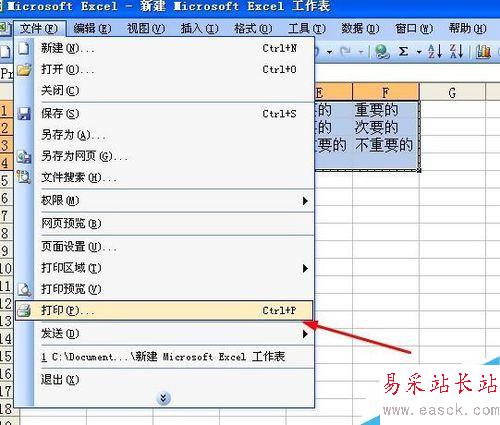Click the AutoSum sigma icon
Viewport: 500px width, 425px height.
[403, 52]
